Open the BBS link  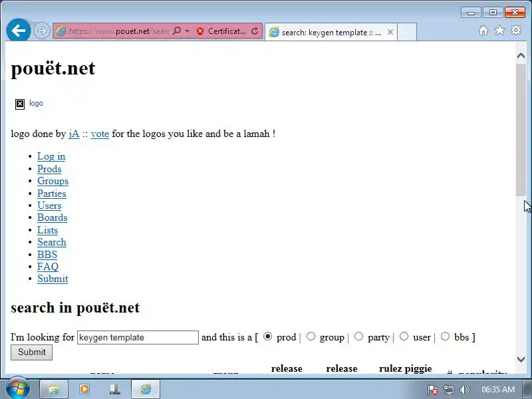[47, 255]
